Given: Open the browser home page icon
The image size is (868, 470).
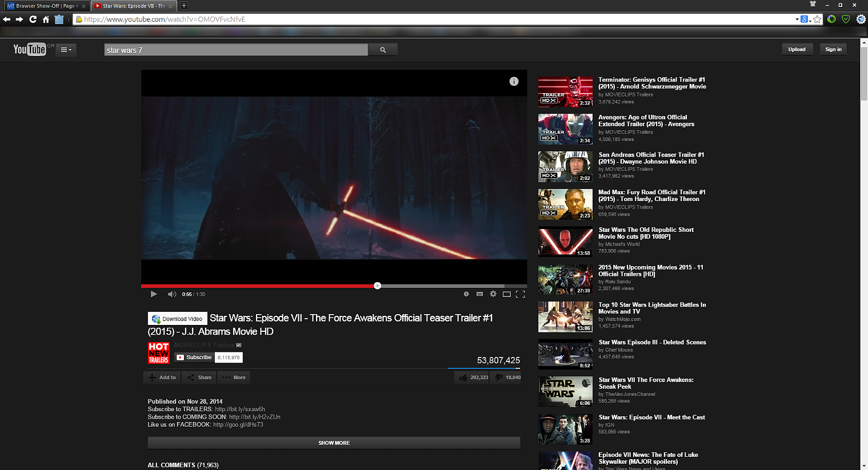Looking at the screenshot, I should pos(46,19).
